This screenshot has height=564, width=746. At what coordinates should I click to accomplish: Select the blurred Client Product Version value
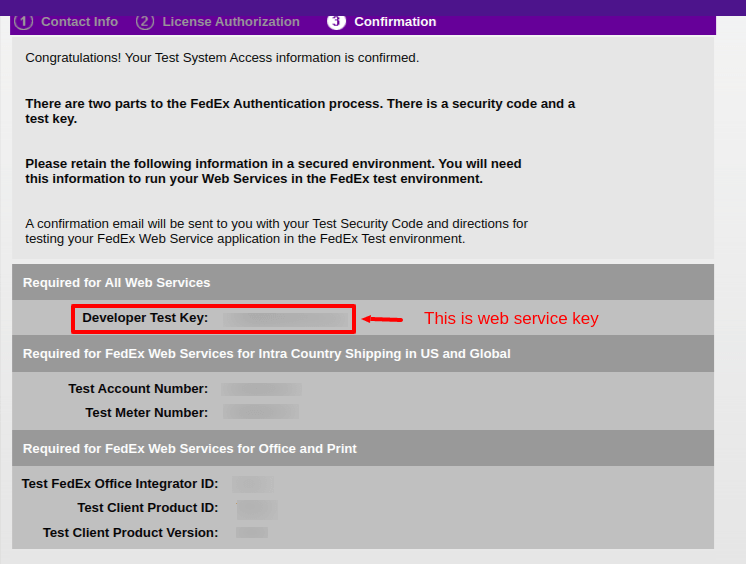(x=251, y=533)
